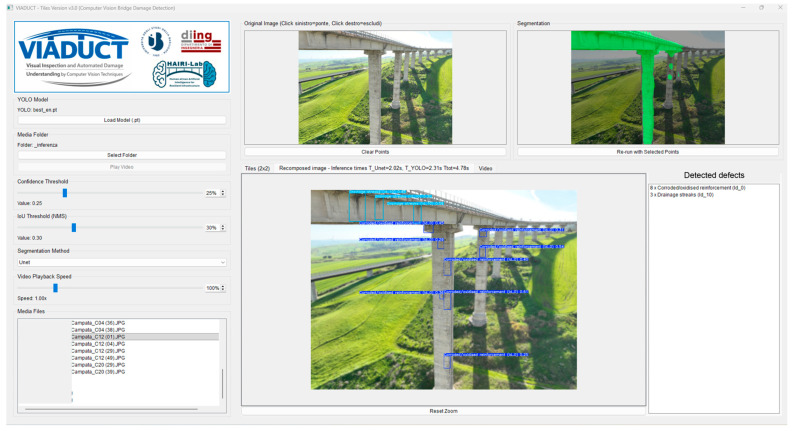
Task: Switch to the Video tab
Action: [485, 168]
